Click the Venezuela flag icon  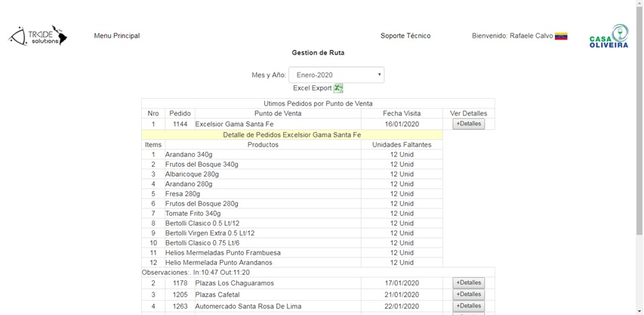(x=561, y=36)
